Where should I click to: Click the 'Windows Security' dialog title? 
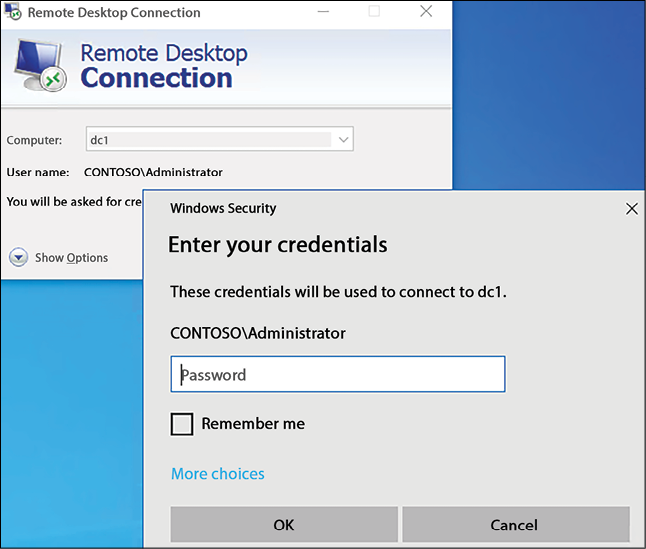click(223, 208)
